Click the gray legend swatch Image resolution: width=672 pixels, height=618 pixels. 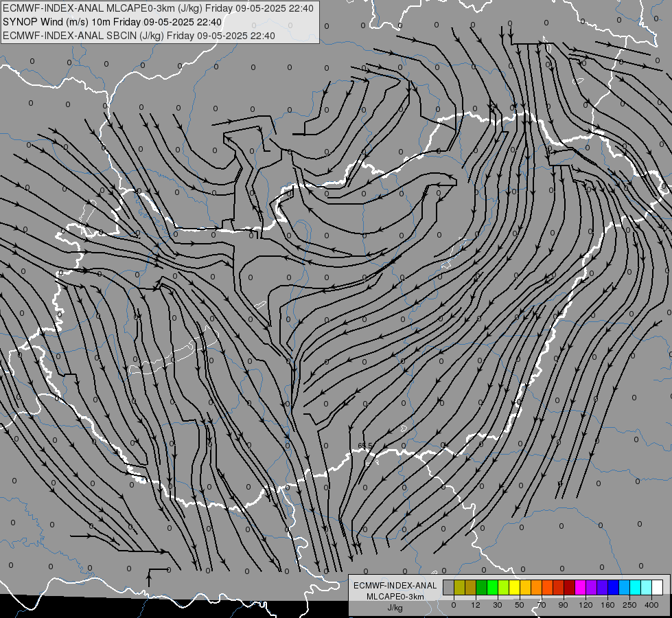(449, 587)
